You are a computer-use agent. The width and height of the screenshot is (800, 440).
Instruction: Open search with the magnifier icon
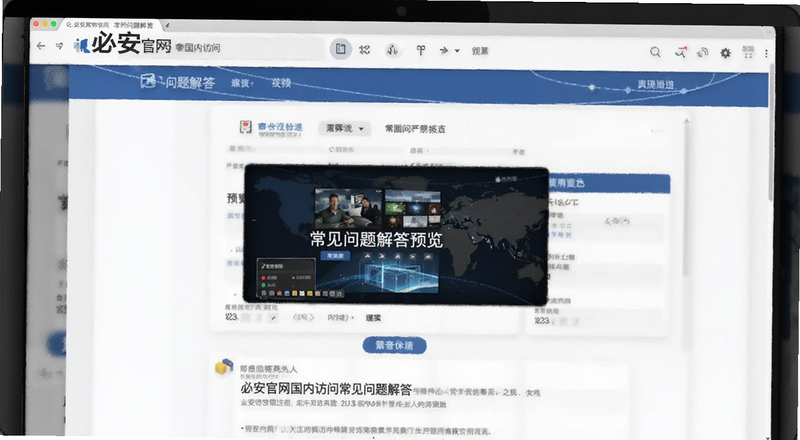click(655, 52)
